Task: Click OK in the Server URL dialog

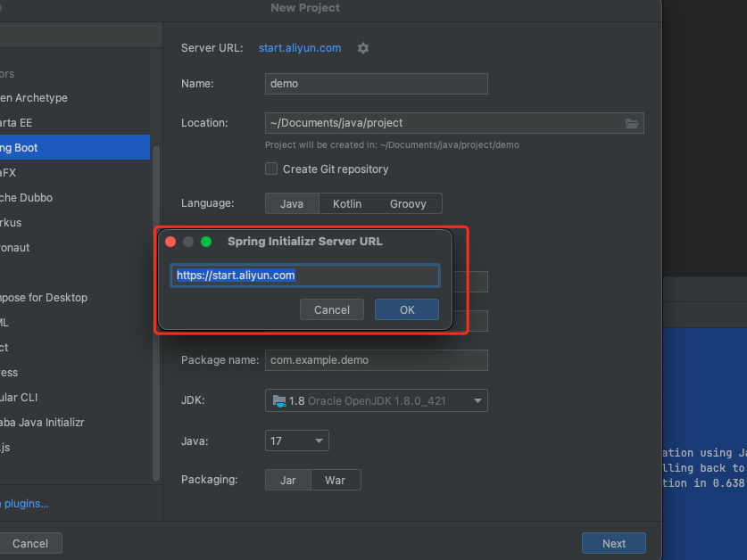Action: (x=407, y=310)
